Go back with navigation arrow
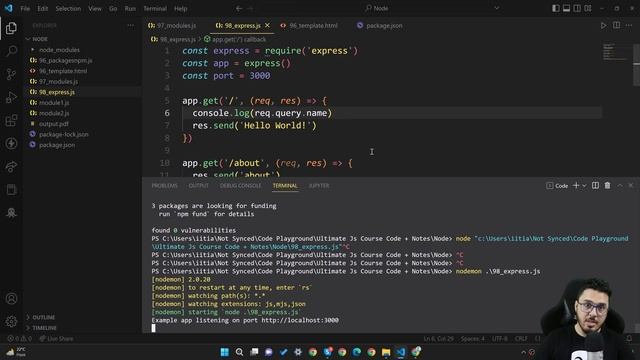The height and width of the screenshot is (360, 640). click(x=239, y=8)
